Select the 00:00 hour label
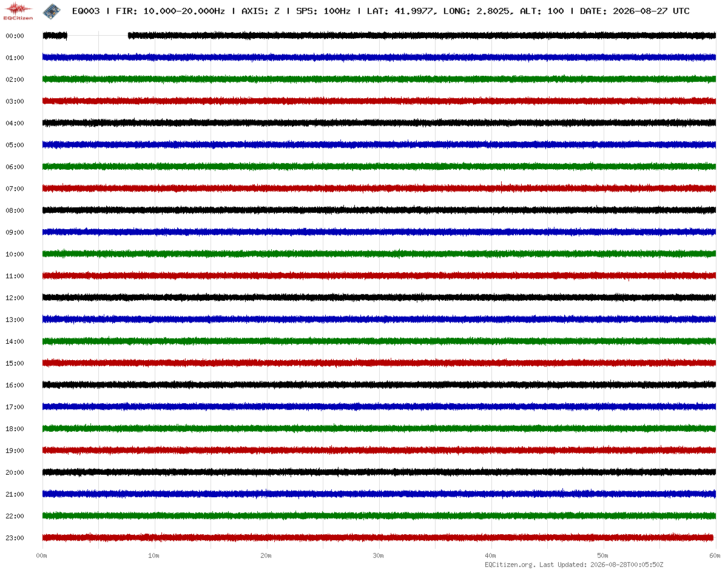Image resolution: width=728 pixels, height=570 pixels. (15, 36)
